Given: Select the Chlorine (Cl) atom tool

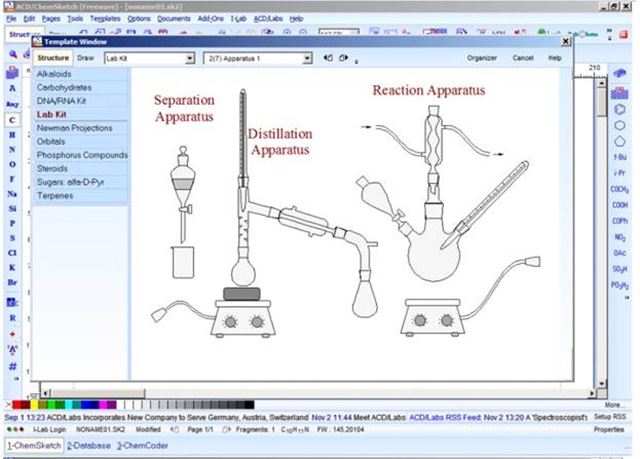Looking at the screenshot, I should point(12,253).
